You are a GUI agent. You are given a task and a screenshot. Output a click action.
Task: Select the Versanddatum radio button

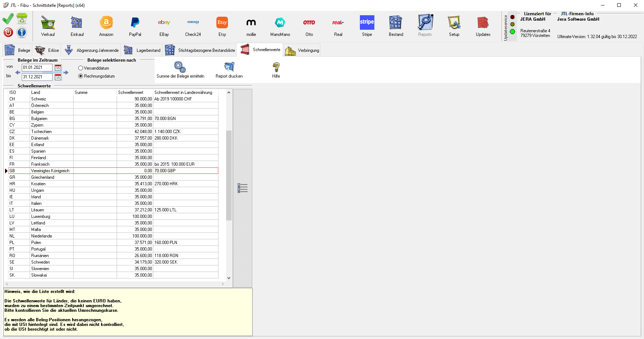pyautogui.click(x=80, y=68)
